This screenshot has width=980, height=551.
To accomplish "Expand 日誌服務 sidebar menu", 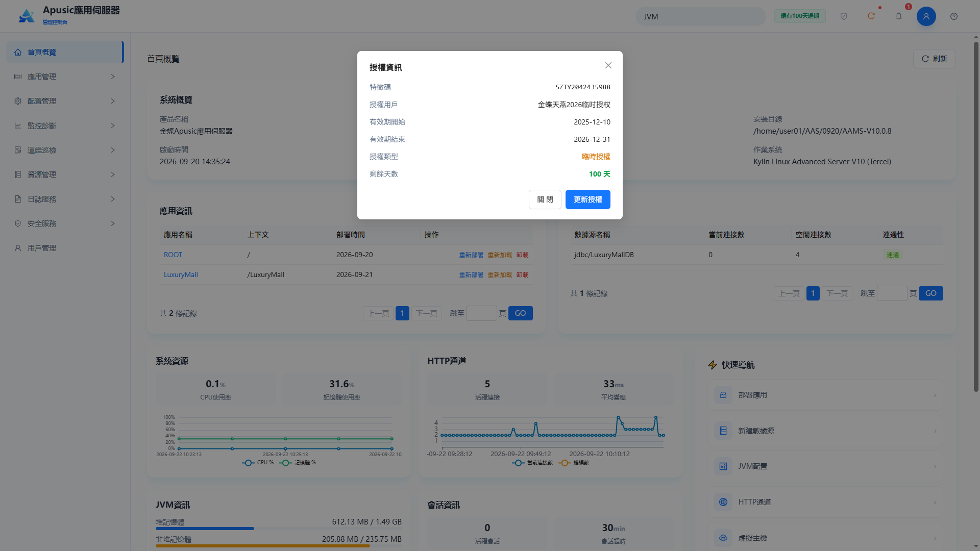I will pyautogui.click(x=65, y=199).
